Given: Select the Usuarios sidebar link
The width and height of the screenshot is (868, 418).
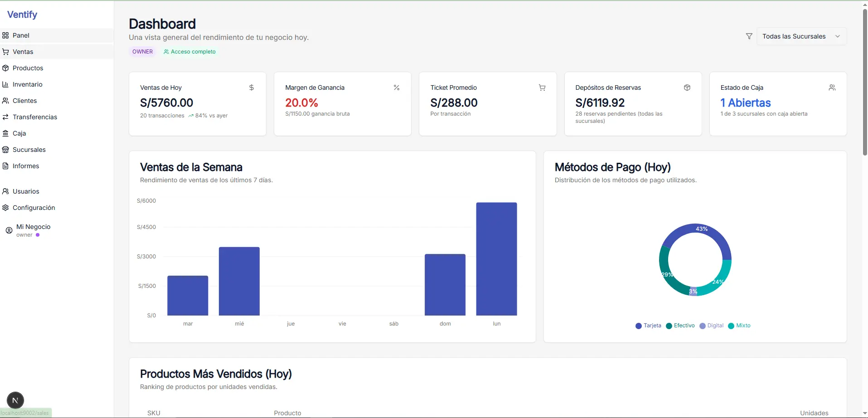Looking at the screenshot, I should point(26,191).
